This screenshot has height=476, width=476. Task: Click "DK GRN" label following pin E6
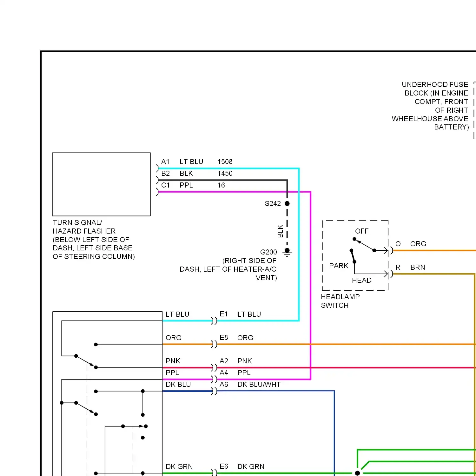point(251,467)
